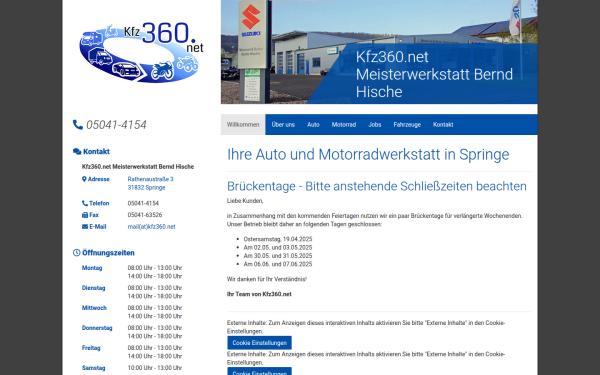Click the first Cookie Einstellungen button
Viewport: 600px width, 375px height.
(x=259, y=343)
